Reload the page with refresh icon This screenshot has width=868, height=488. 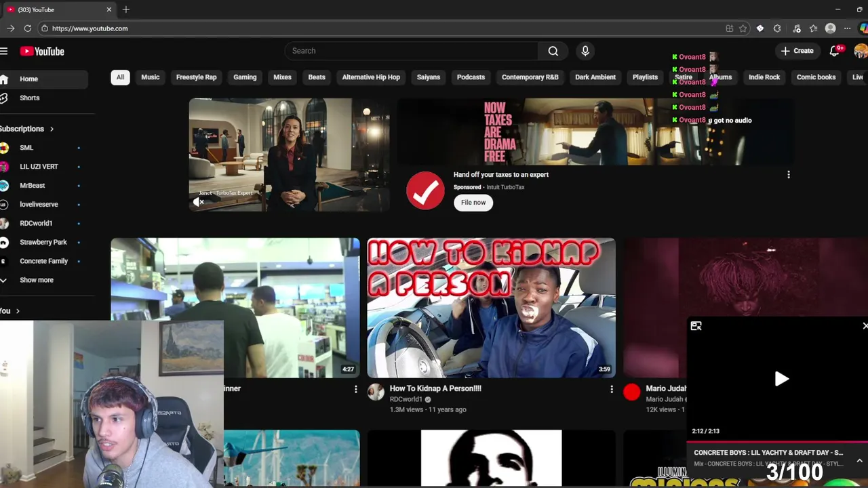[x=27, y=28]
